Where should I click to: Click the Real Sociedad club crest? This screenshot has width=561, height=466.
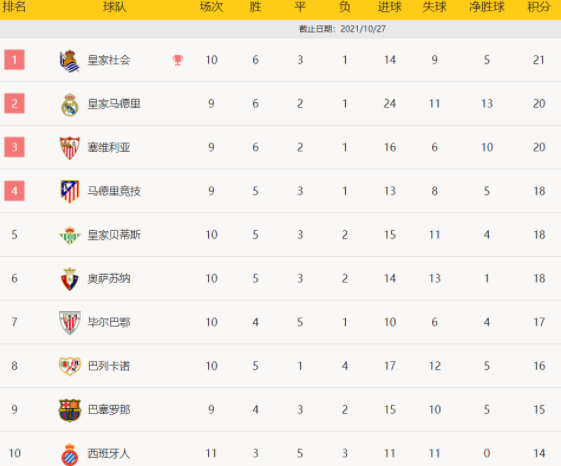click(69, 61)
